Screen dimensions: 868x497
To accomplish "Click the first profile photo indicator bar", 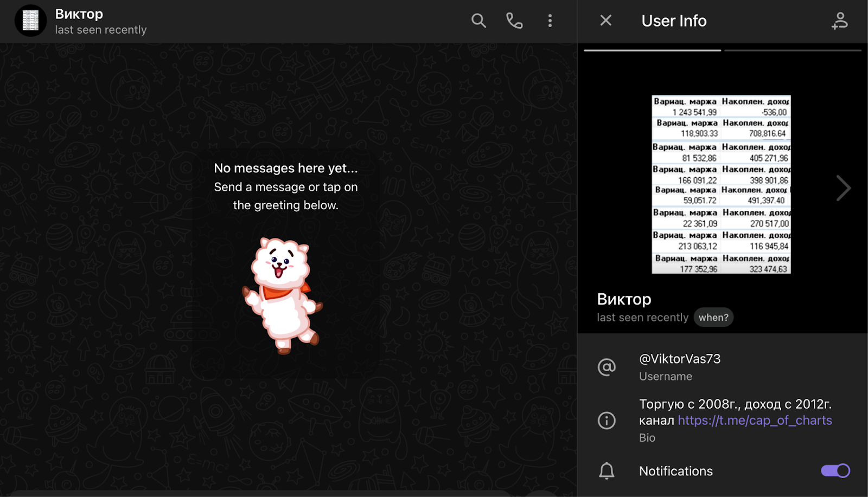I will point(652,50).
